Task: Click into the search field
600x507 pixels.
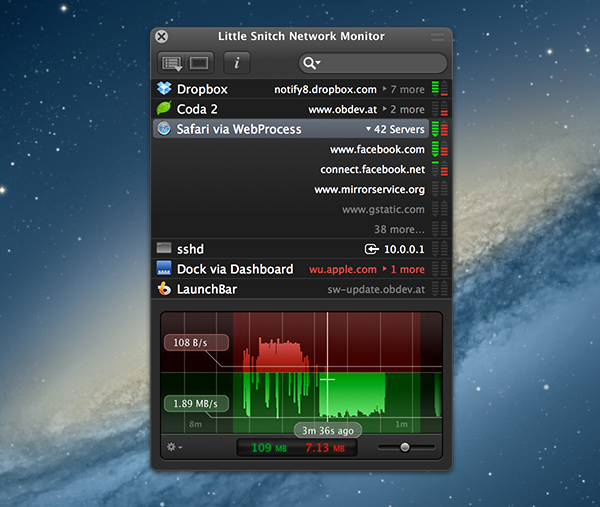Action: coord(373,63)
